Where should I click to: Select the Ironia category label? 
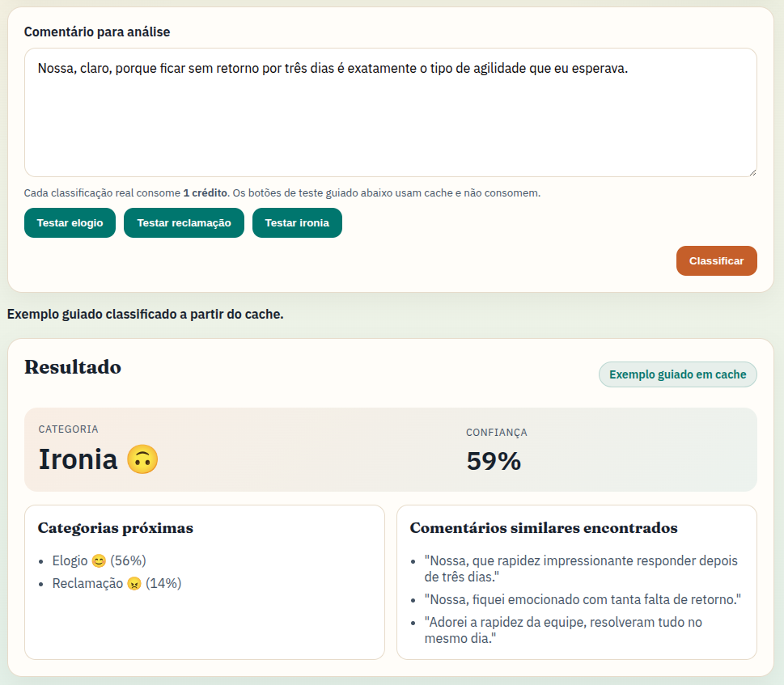pyautogui.click(x=78, y=459)
